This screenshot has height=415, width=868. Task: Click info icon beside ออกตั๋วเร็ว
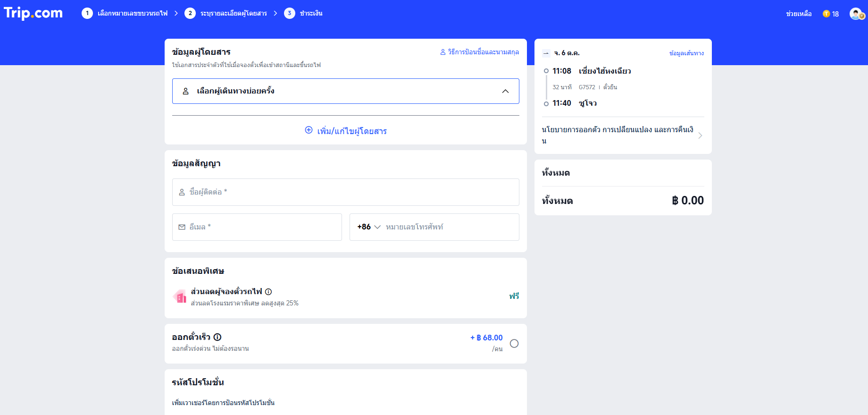point(217,337)
